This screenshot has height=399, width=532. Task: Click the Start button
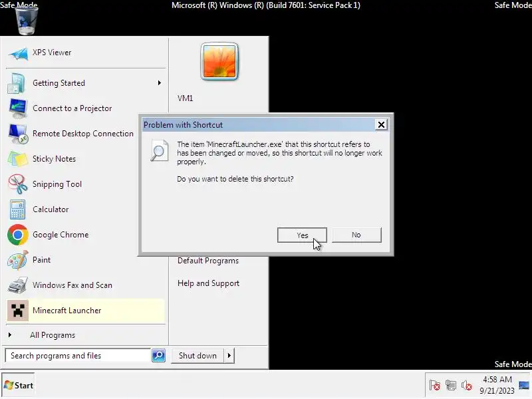(x=19, y=386)
